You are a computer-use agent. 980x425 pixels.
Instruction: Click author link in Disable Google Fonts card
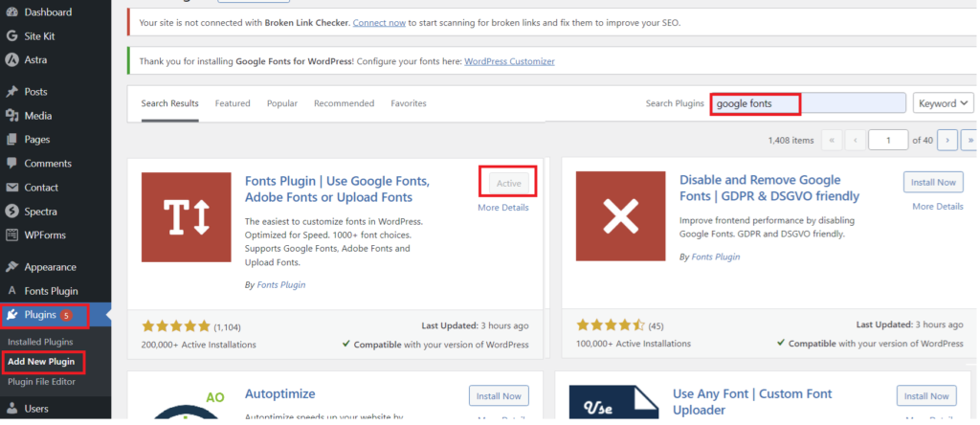[716, 257]
